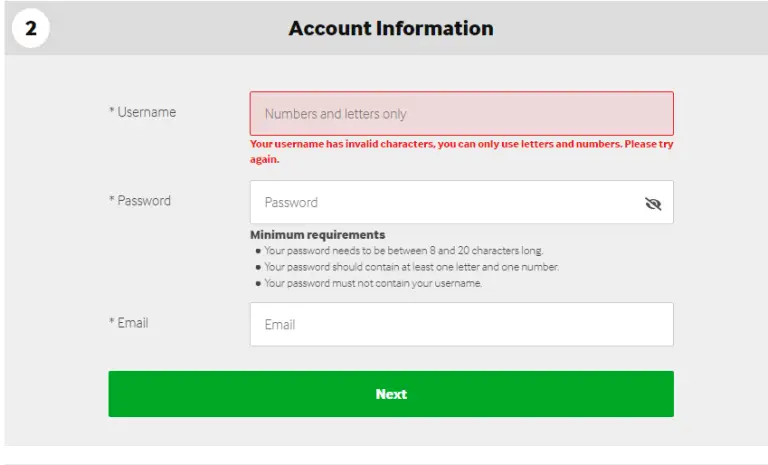Click bullet beside letter and number requirement

[258, 267]
